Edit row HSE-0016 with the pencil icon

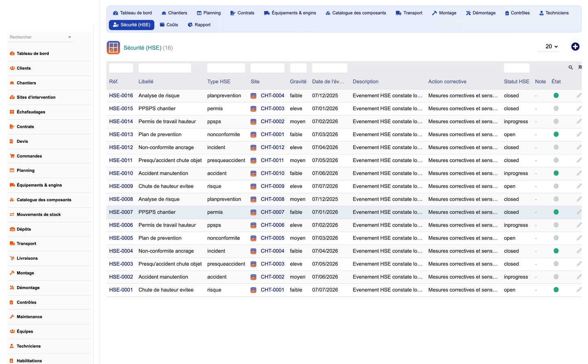click(x=579, y=96)
